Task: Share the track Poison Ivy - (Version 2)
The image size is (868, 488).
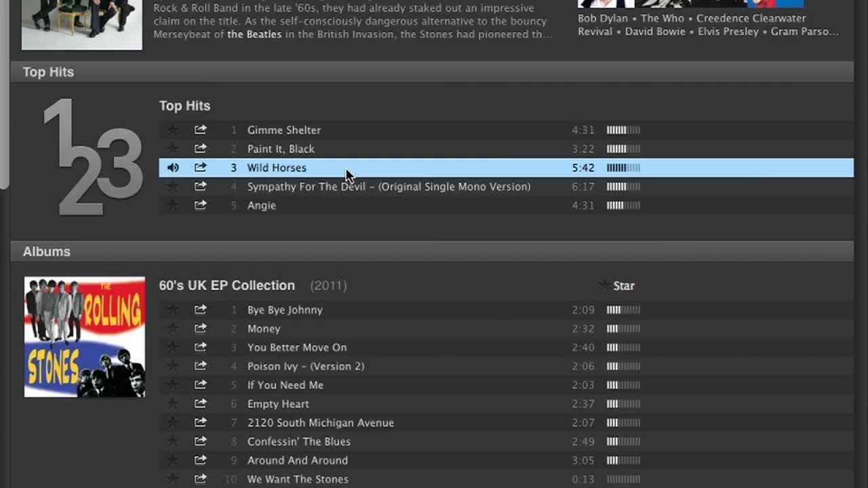Action: pos(200,366)
